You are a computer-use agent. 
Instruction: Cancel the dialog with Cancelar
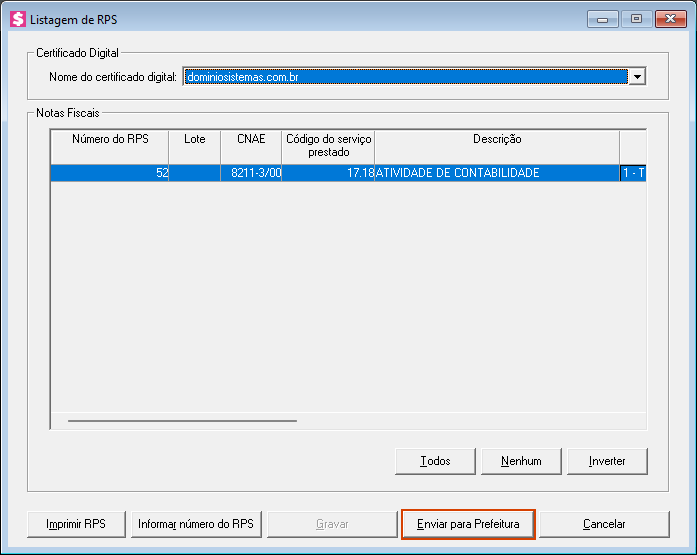603,524
